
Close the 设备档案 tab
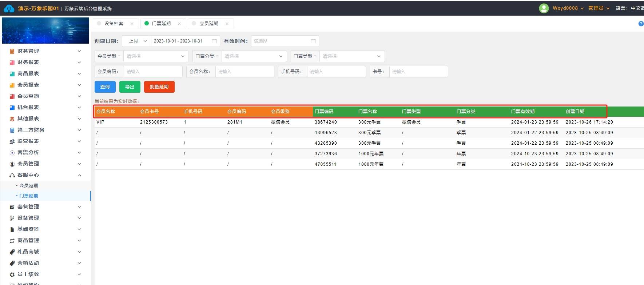pos(132,24)
